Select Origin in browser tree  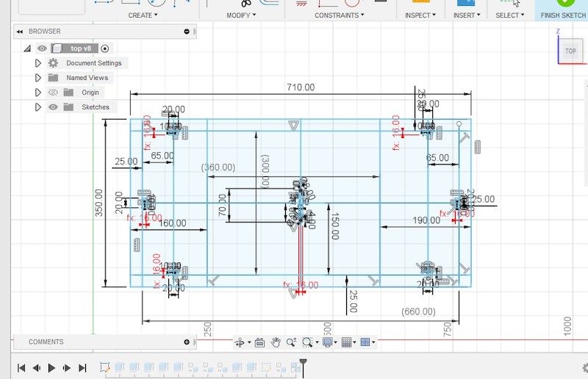coord(90,93)
